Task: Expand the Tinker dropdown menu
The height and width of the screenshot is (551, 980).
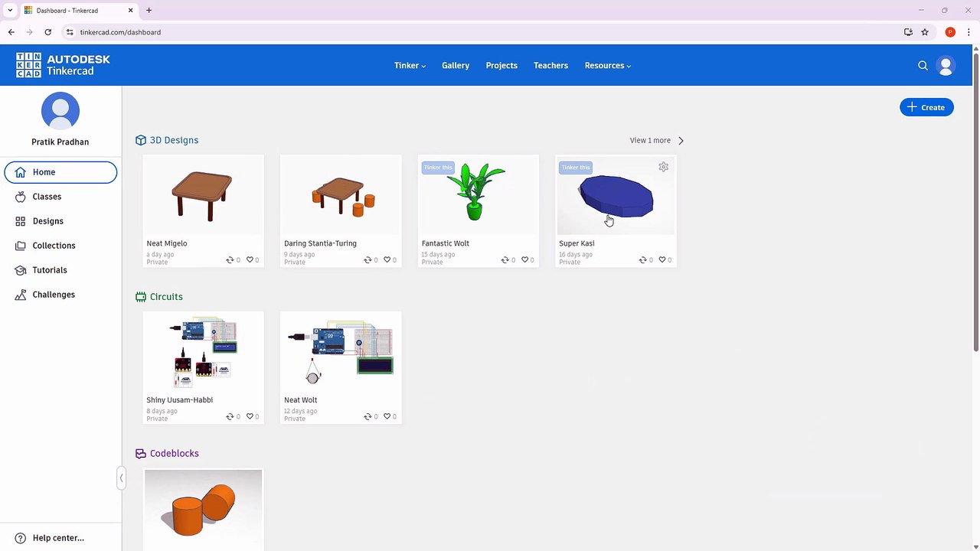Action: click(410, 66)
